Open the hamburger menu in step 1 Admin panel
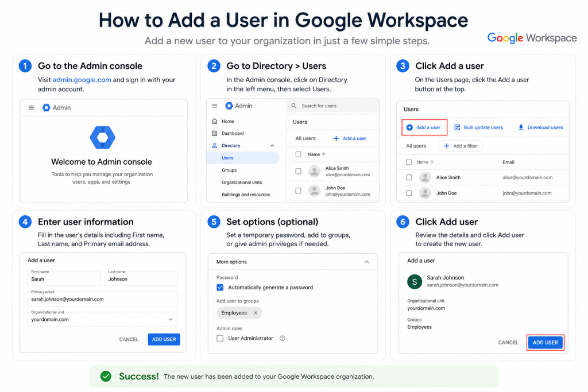Image resolution: width=588 pixels, height=392 pixels. coord(31,107)
